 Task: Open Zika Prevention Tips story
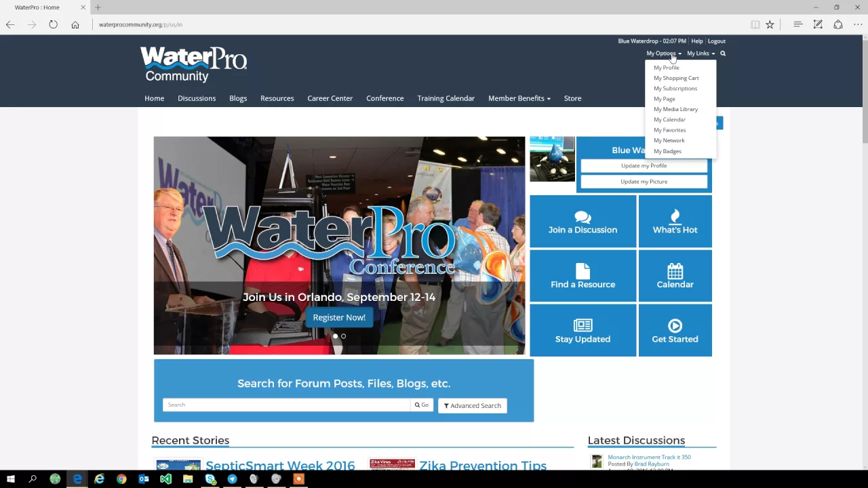483,466
